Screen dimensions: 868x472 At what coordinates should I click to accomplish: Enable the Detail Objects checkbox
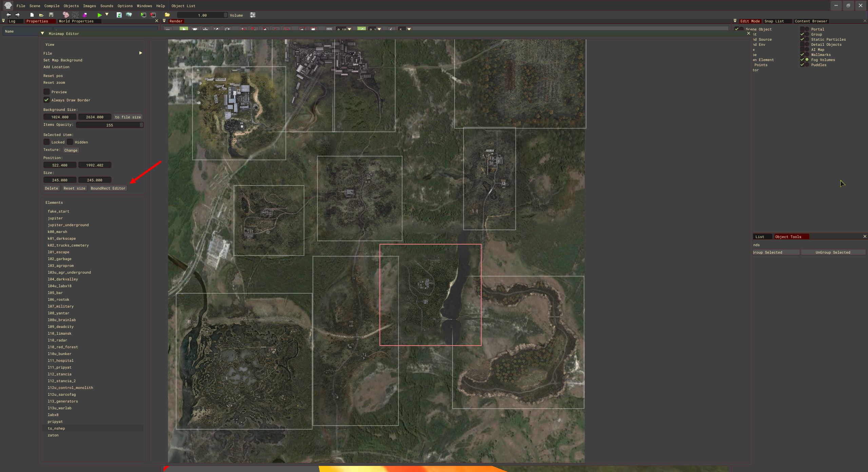[x=802, y=44]
